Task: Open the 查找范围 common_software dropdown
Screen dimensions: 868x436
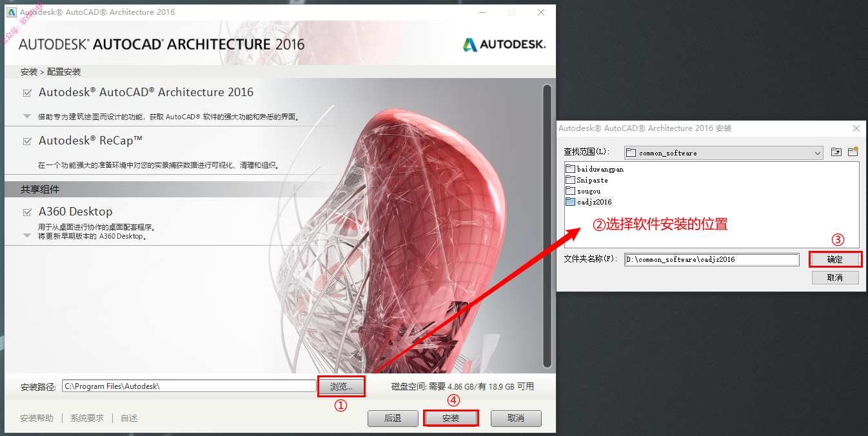Action: point(724,153)
